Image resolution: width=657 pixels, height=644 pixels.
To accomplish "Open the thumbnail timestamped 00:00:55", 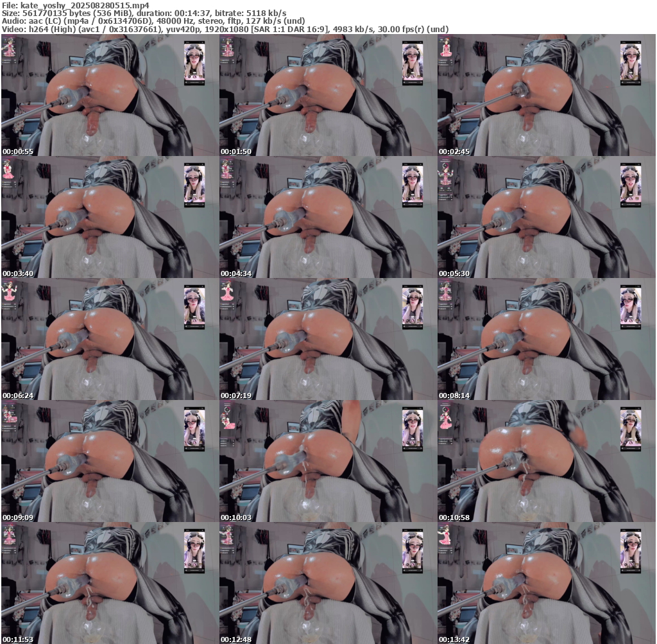I will click(x=110, y=96).
